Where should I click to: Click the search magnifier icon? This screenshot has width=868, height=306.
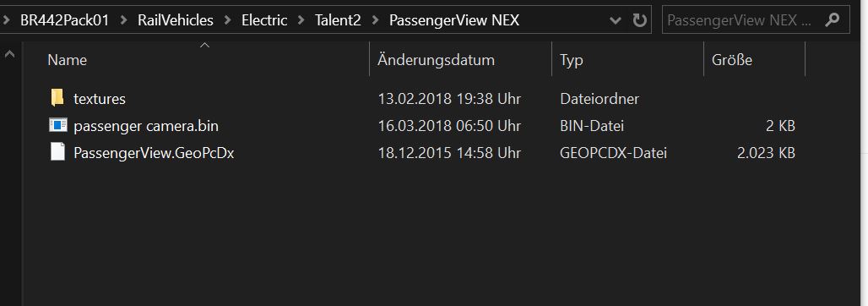coord(832,20)
